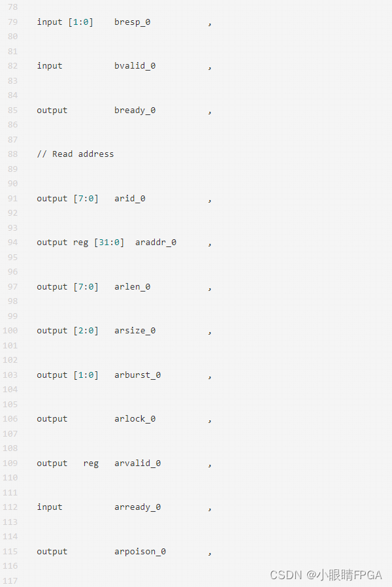Click the [31:0] bit range
The image size is (392, 587).
pos(108,242)
